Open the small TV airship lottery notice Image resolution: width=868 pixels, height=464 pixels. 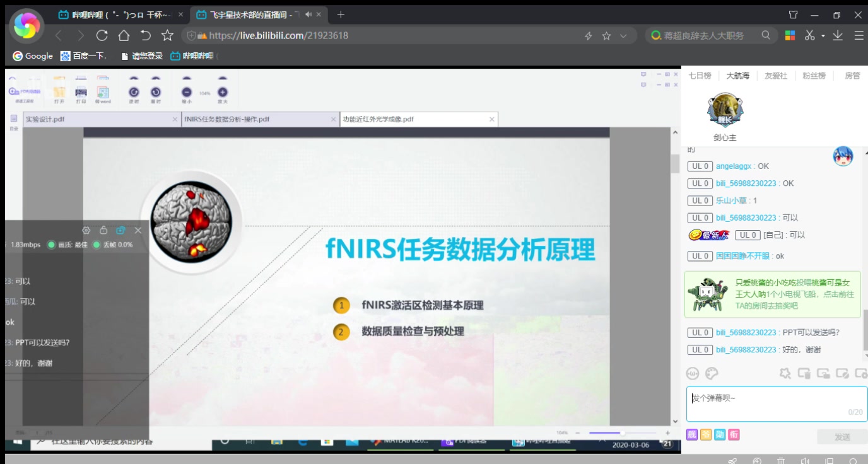[773, 294]
